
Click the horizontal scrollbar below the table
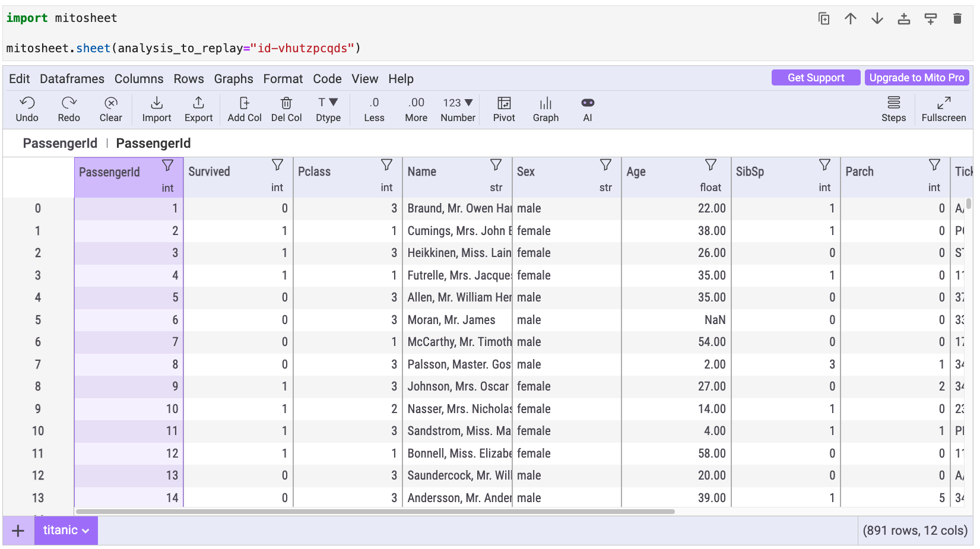click(x=375, y=512)
